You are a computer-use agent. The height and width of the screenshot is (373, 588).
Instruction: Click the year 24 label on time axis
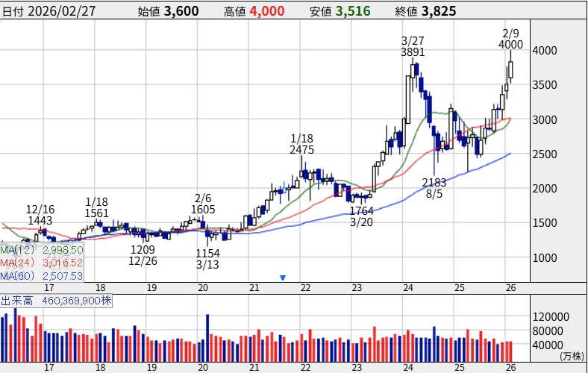(408, 288)
